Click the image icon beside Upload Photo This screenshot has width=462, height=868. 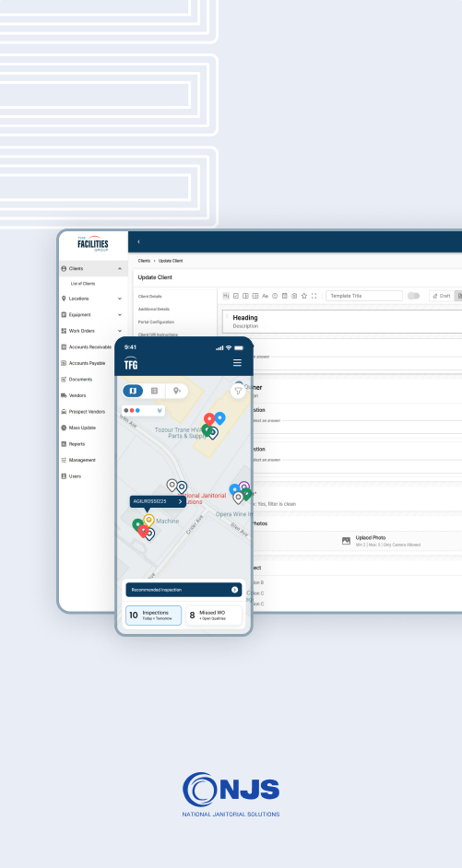coord(346,541)
